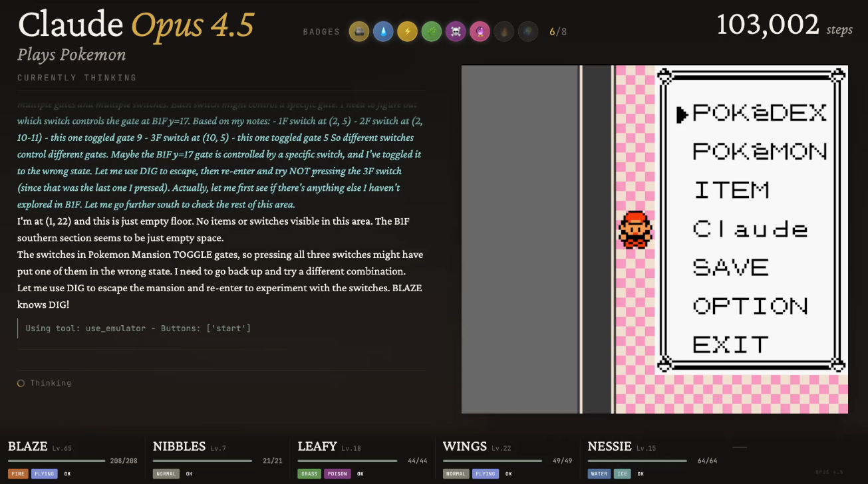This screenshot has width=868, height=484.
Task: Click the red-capped trainer sprite
Action: [x=635, y=230]
